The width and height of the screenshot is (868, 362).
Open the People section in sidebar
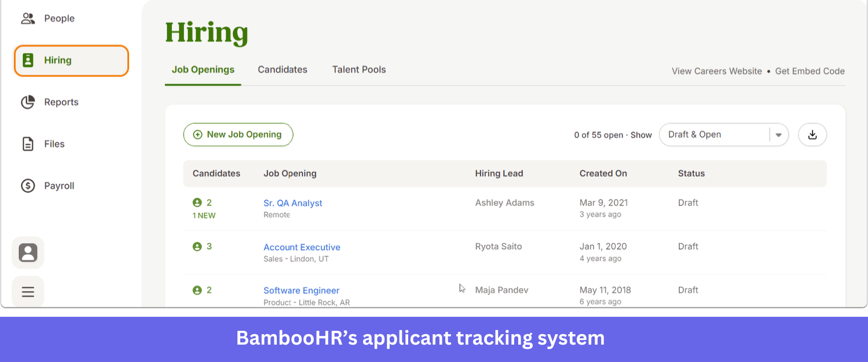coord(47,19)
